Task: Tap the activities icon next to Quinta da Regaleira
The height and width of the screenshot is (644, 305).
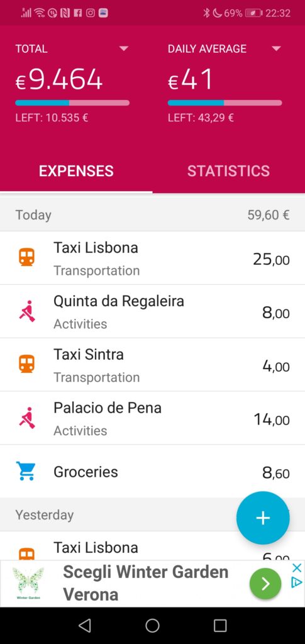Action: (26, 311)
